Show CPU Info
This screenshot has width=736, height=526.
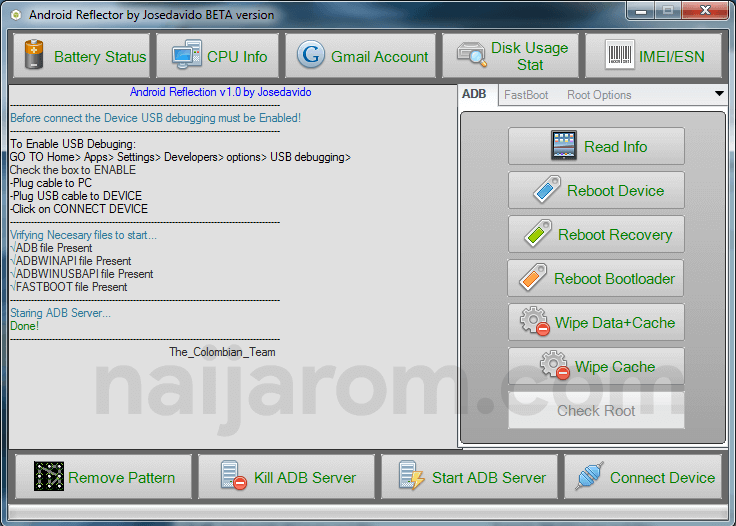click(x=217, y=55)
